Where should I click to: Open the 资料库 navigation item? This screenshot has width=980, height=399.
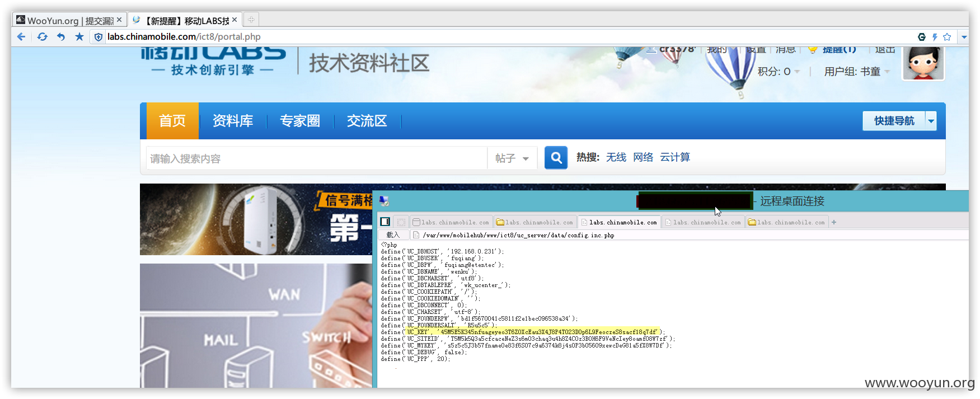tap(233, 121)
